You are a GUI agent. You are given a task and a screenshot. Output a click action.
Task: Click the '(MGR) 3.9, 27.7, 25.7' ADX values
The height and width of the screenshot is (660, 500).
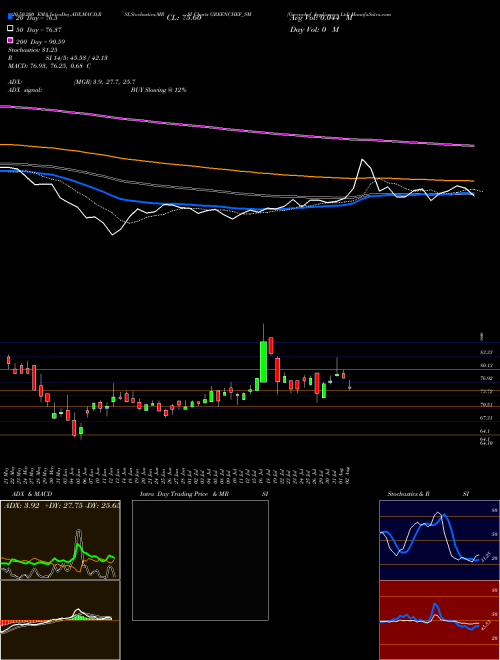click(104, 82)
